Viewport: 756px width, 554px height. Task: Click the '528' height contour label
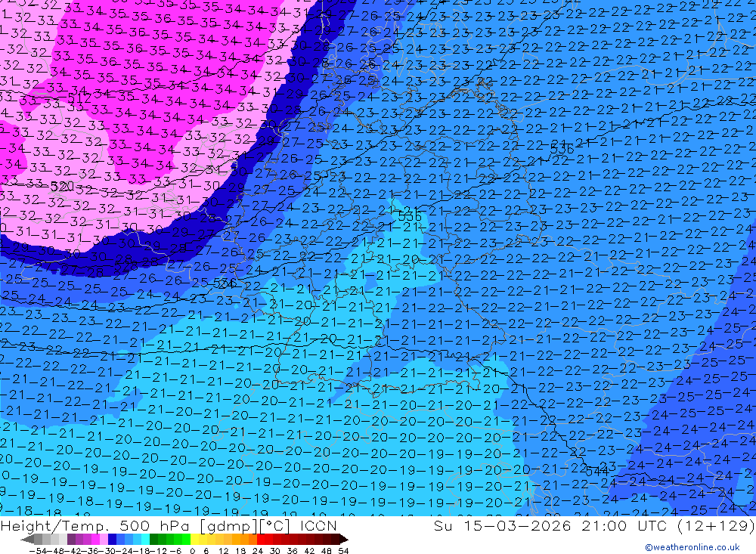(x=126, y=265)
